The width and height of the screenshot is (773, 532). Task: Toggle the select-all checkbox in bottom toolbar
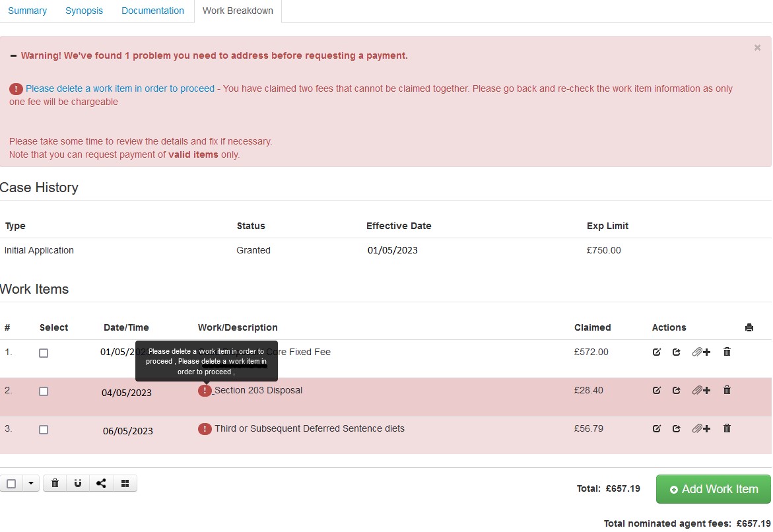(11, 484)
